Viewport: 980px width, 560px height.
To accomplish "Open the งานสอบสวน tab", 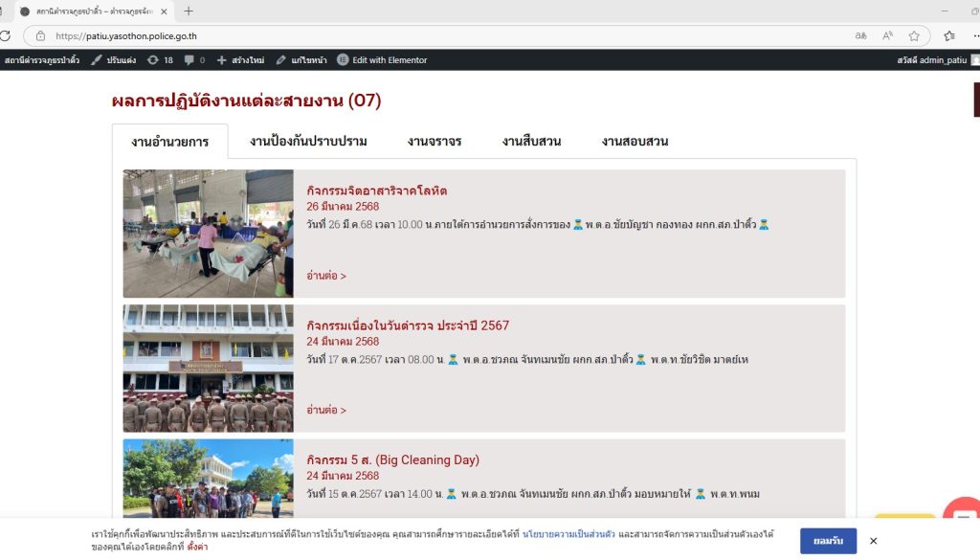I will pyautogui.click(x=635, y=142).
